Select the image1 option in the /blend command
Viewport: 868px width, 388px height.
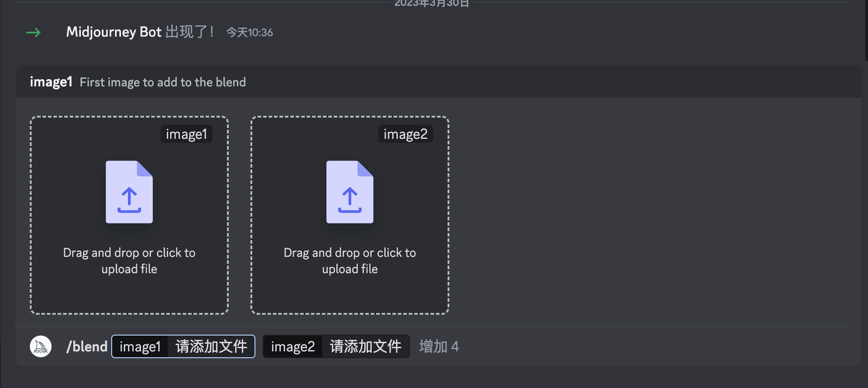click(x=184, y=346)
